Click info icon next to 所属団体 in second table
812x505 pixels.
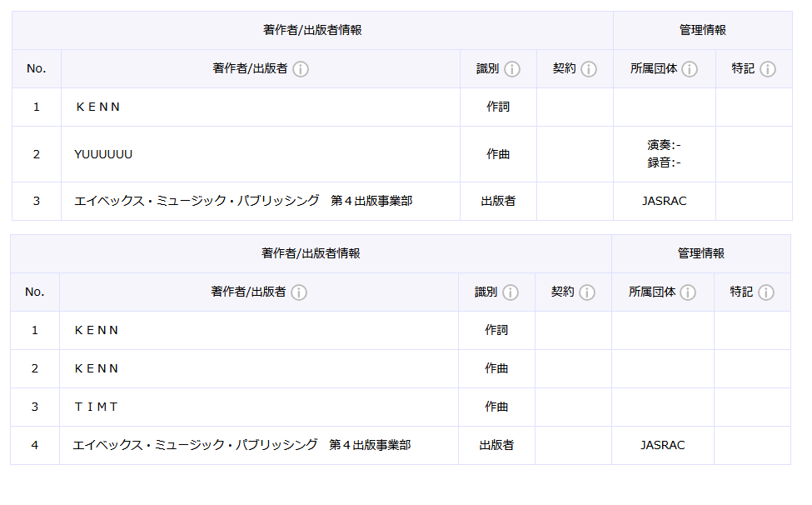688,292
